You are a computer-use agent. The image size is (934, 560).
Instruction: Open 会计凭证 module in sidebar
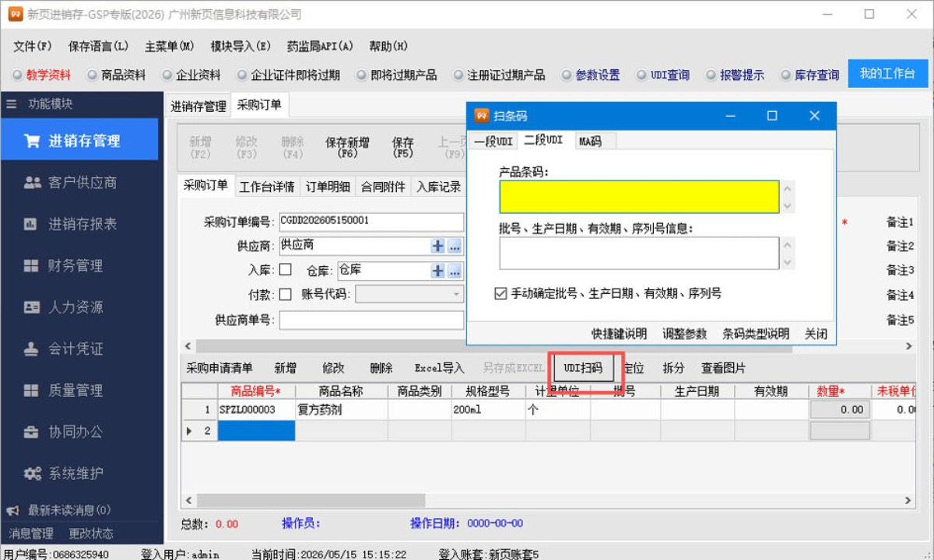[x=79, y=348]
